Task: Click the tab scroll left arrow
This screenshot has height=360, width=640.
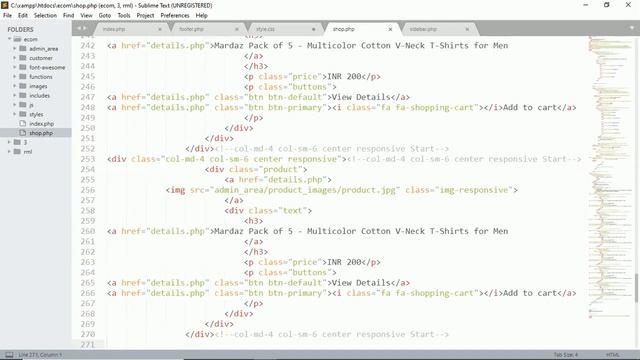Action: (x=79, y=28)
